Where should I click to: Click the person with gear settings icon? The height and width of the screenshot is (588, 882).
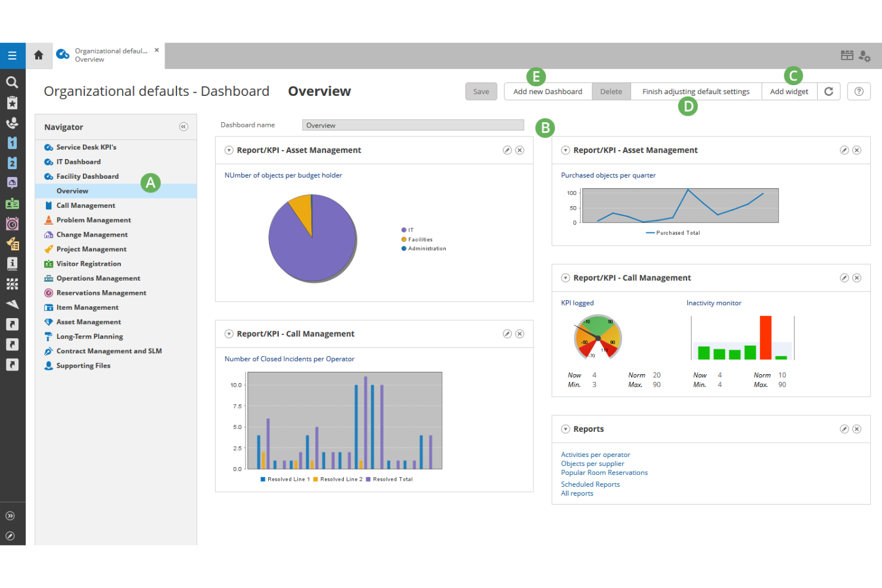[866, 55]
